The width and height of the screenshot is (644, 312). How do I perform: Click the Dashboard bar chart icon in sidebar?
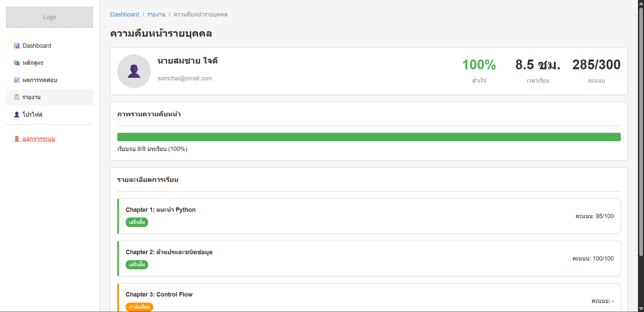[16, 46]
